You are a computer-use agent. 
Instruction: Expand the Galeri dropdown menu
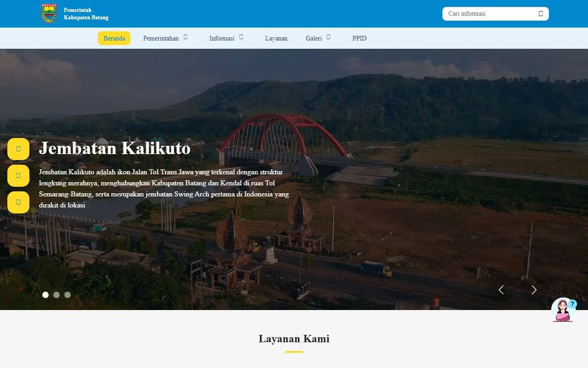coord(318,38)
